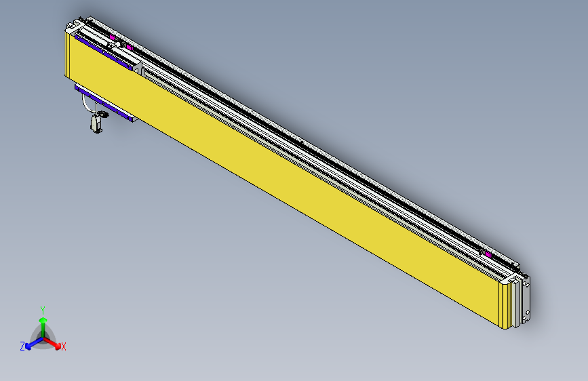
Task: Click the red X axis of the triad
Action: 53,343
